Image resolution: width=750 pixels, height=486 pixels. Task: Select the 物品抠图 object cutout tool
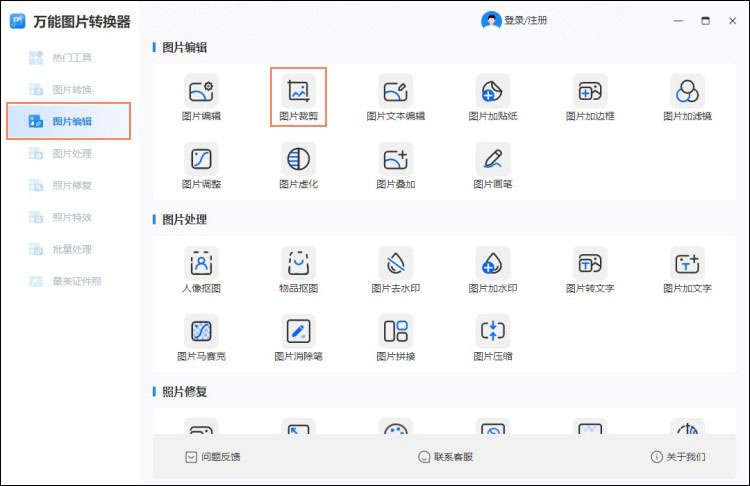(x=298, y=264)
